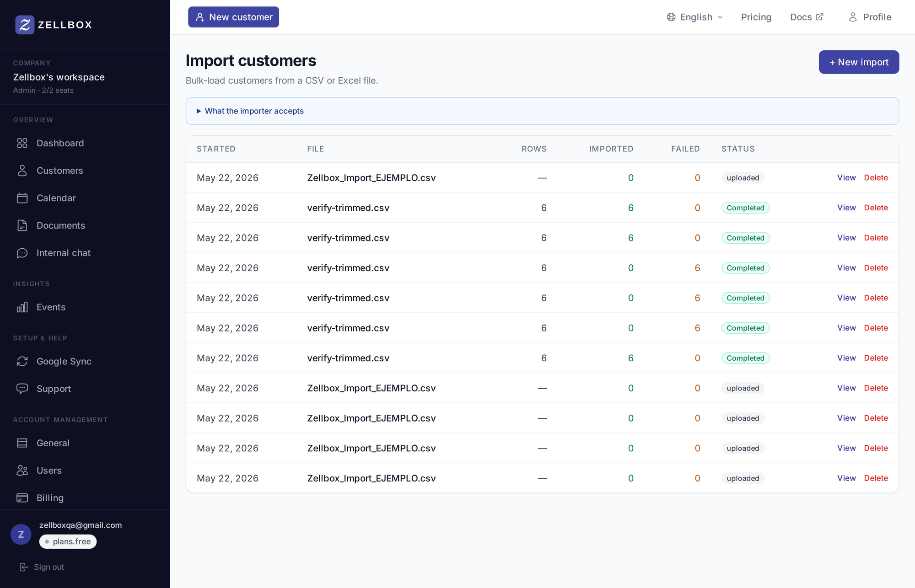915x588 pixels.
Task: Click the uploaded badge in the top row
Action: click(743, 178)
